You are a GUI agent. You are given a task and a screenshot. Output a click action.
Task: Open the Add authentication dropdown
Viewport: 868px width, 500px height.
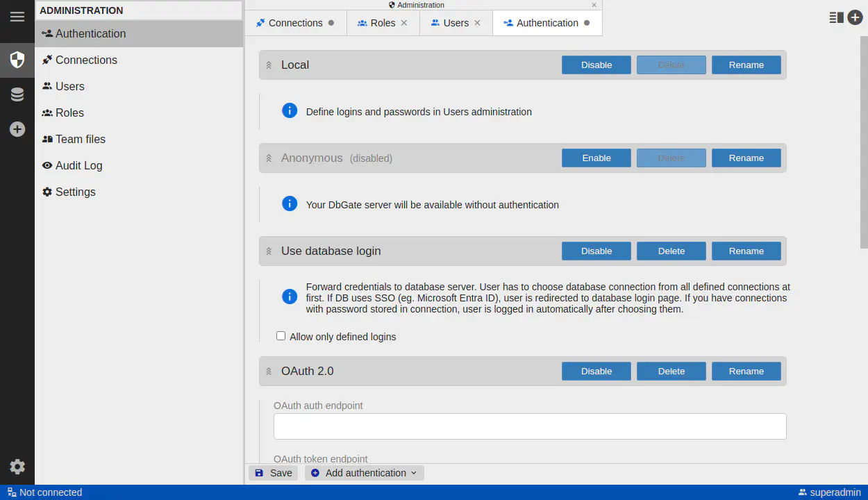[364, 473]
